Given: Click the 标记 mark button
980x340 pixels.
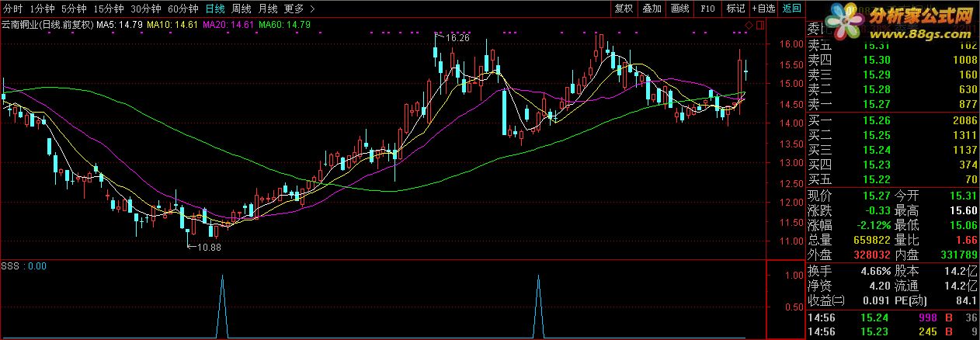Looking at the screenshot, I should (x=735, y=9).
